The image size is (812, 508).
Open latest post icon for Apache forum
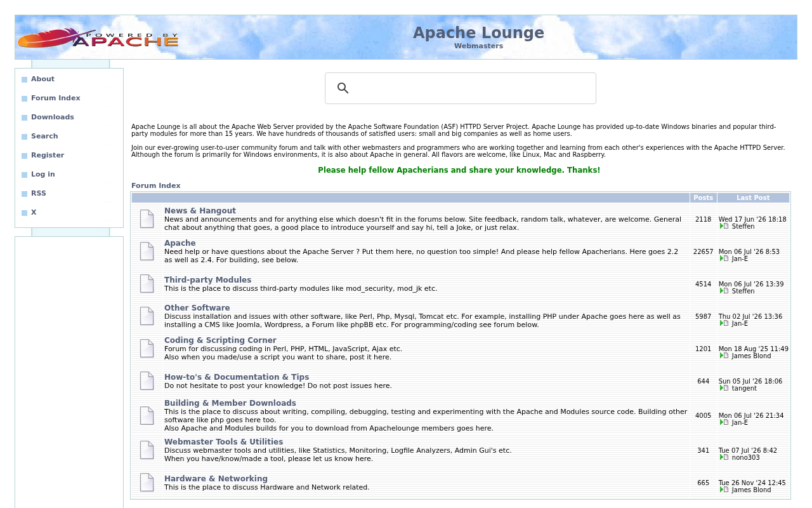coord(724,258)
